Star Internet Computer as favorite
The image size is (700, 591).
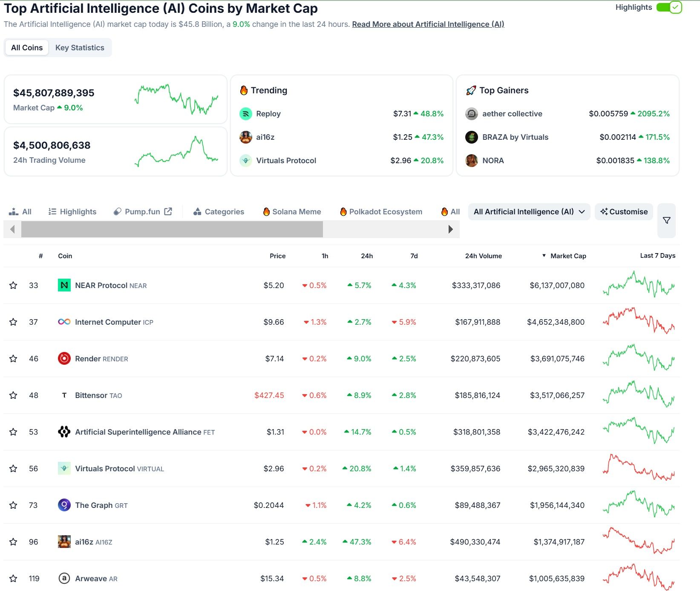(13, 322)
